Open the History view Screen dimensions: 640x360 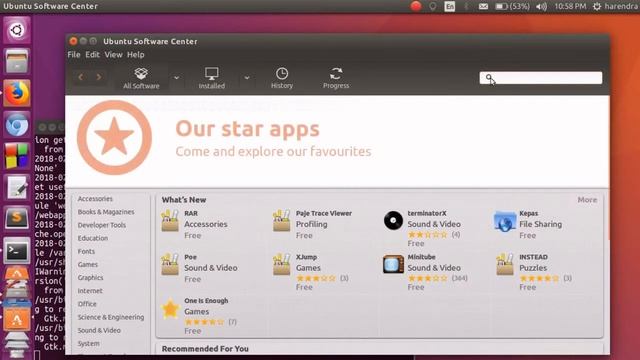[x=282, y=78]
